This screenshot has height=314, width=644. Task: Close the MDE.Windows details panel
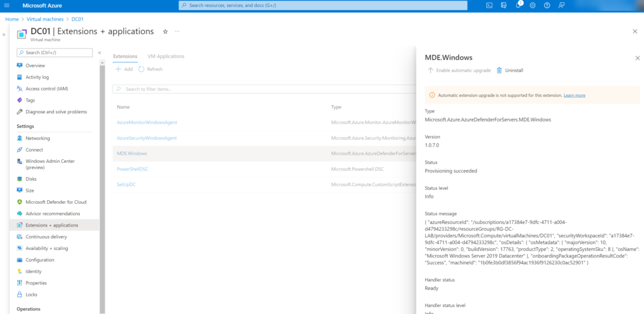pos(638,58)
